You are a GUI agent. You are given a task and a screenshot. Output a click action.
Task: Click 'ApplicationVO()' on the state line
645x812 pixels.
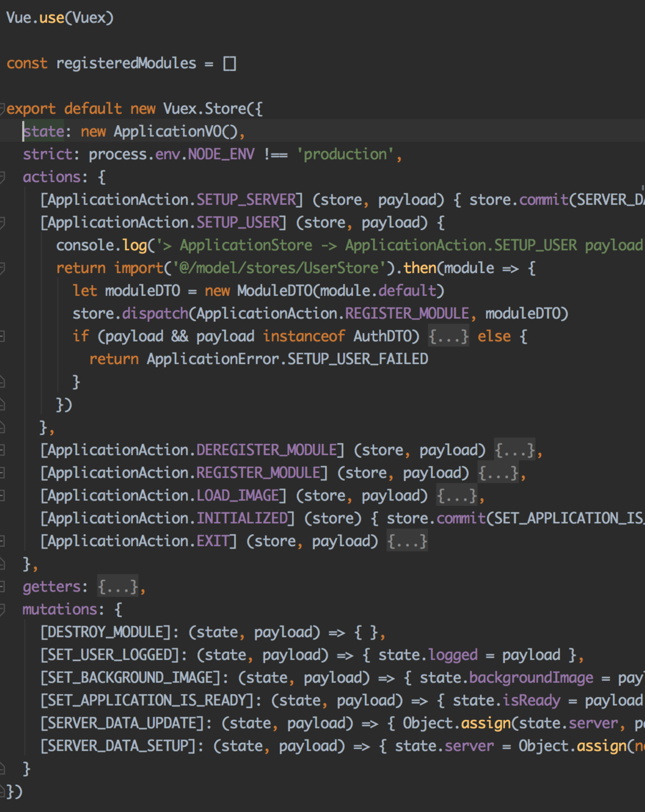(x=176, y=132)
